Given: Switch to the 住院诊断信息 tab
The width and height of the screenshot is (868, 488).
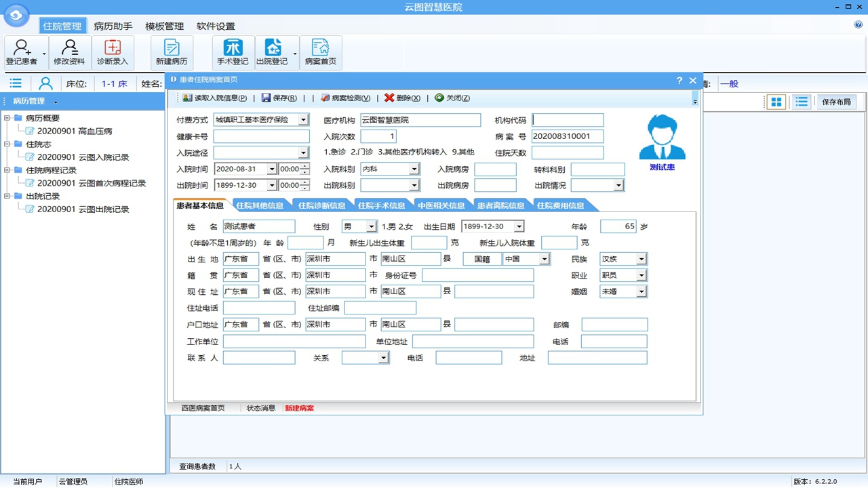Looking at the screenshot, I should point(321,205).
